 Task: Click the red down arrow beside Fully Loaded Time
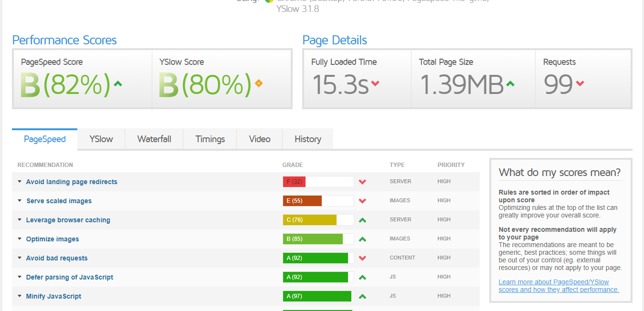pos(375,83)
